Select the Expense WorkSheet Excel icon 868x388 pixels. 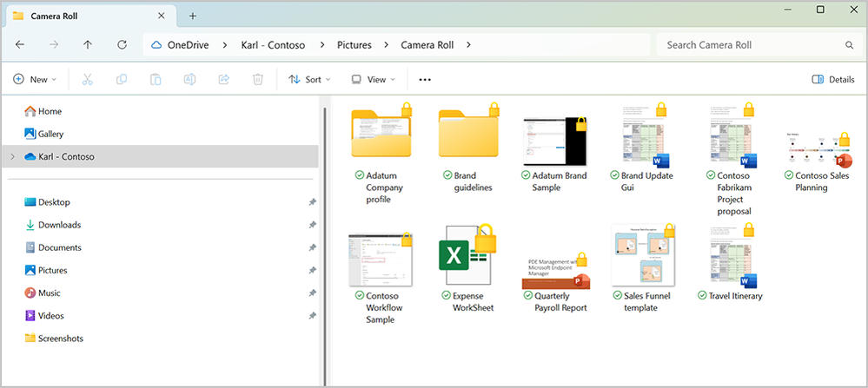click(467, 254)
